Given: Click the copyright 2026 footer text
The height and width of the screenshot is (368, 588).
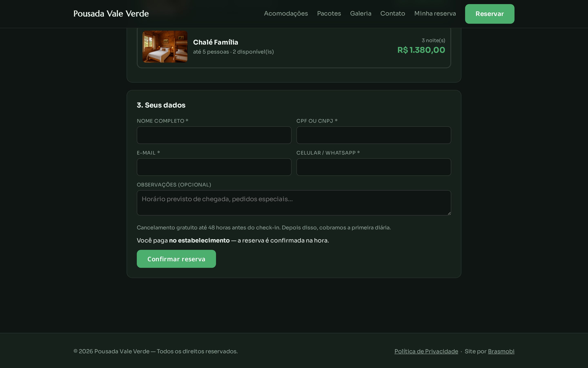Looking at the screenshot, I should coord(156,351).
